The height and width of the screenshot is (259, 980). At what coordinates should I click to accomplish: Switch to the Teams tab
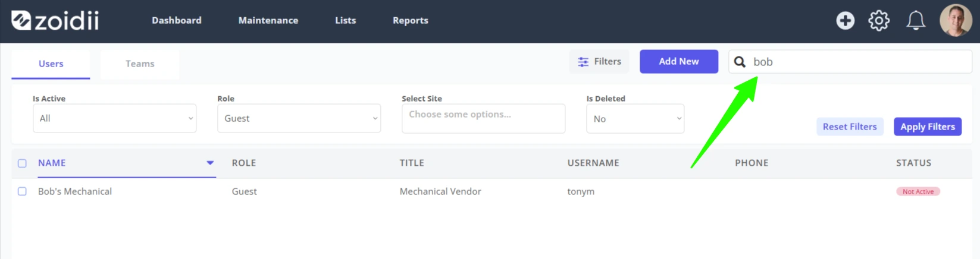coord(140,64)
